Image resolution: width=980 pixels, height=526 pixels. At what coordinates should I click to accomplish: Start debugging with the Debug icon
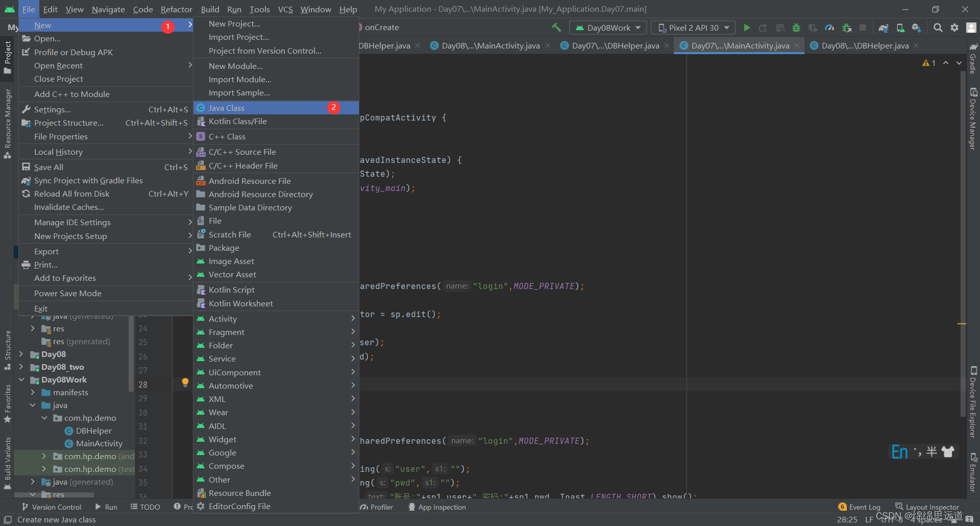click(796, 28)
